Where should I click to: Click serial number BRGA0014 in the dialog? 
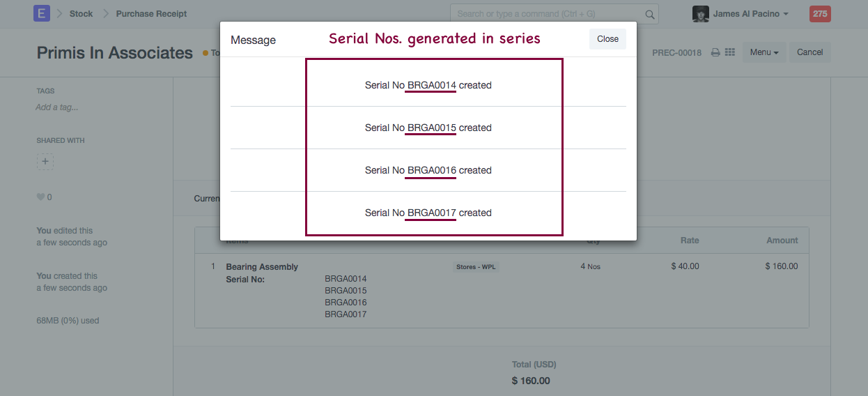[431, 86]
